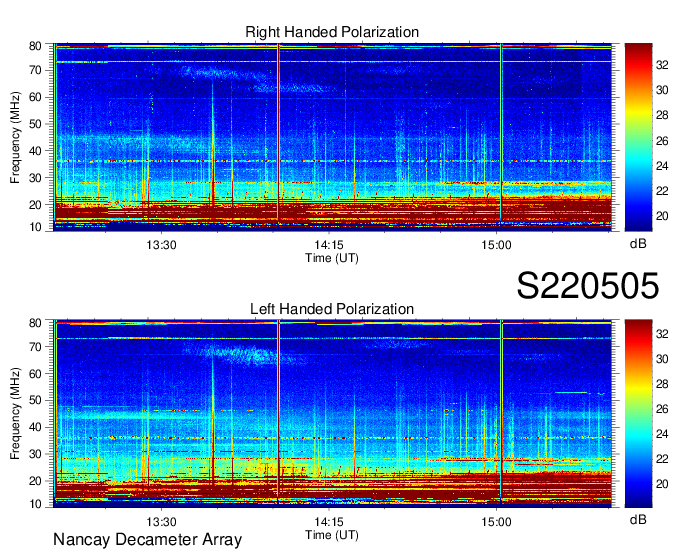Viewport: 680px width, 552px height.
Task: Click 'Time (UT)' axis label of upper plot
Action: coord(332,258)
